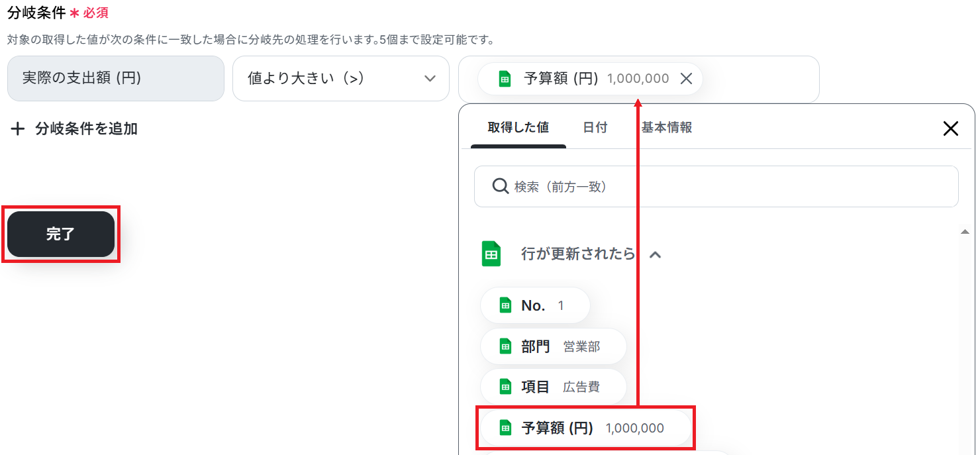Collapse the 行が更新されたら section

click(656, 254)
